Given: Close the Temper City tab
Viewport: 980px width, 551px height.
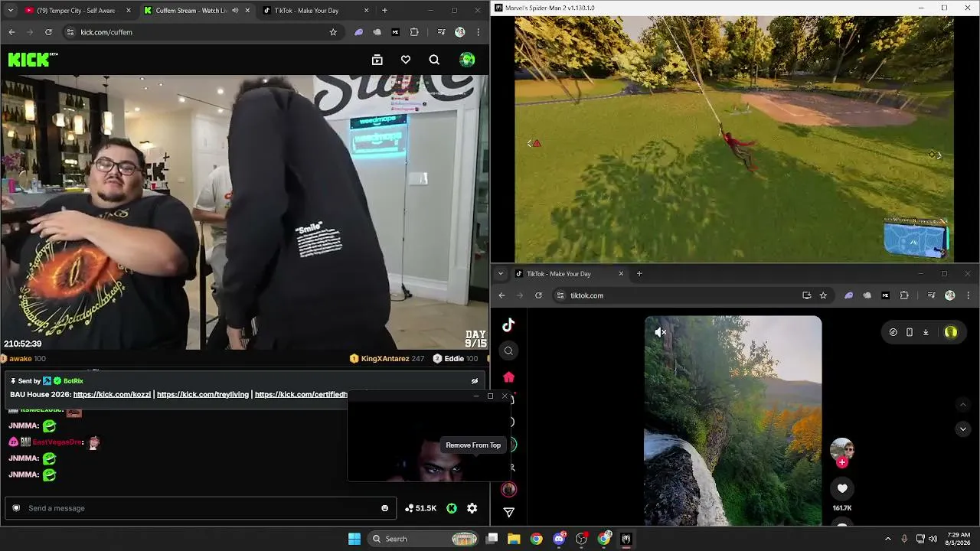Looking at the screenshot, I should [x=128, y=11].
